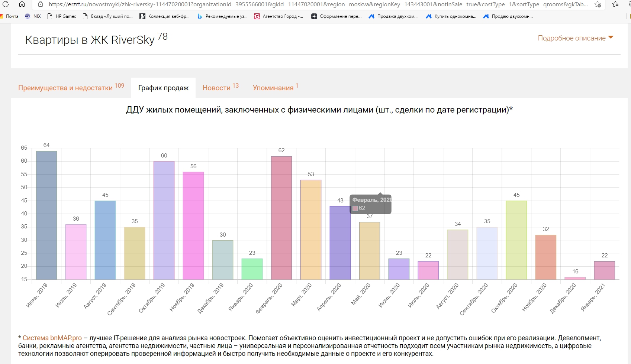Select the График продаж tab
Image resolution: width=631 pixels, height=364 pixels.
[x=163, y=88]
